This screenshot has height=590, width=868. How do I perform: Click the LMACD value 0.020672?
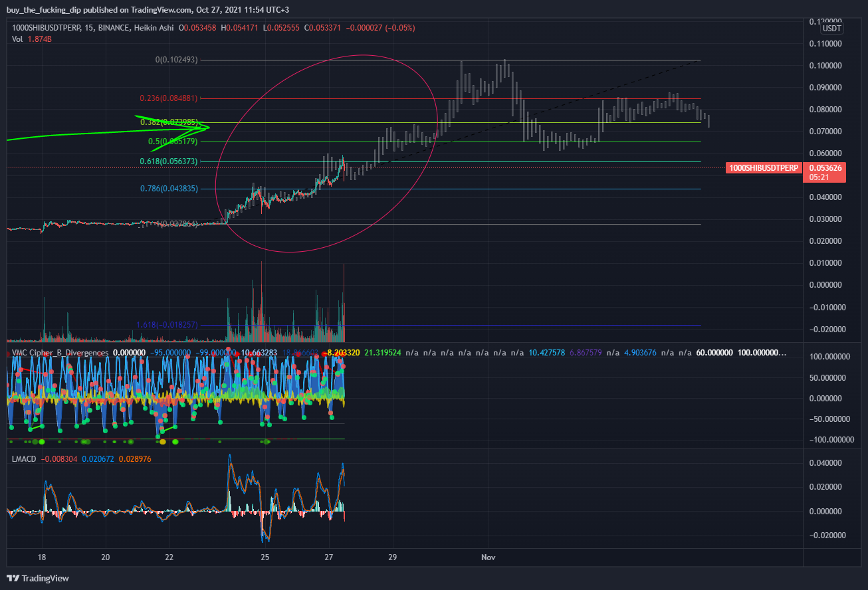(98, 458)
